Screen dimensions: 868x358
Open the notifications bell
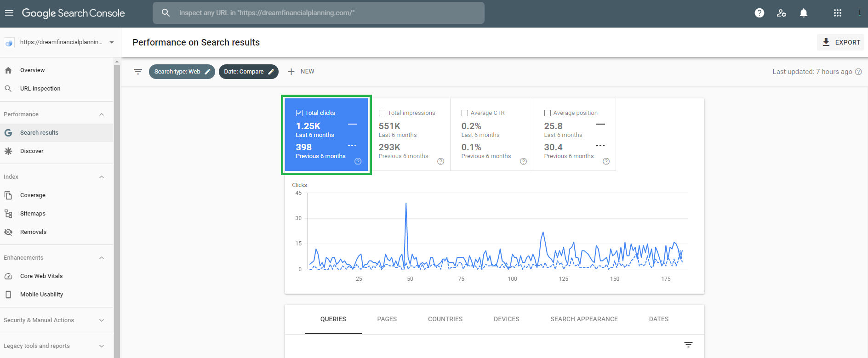click(804, 13)
